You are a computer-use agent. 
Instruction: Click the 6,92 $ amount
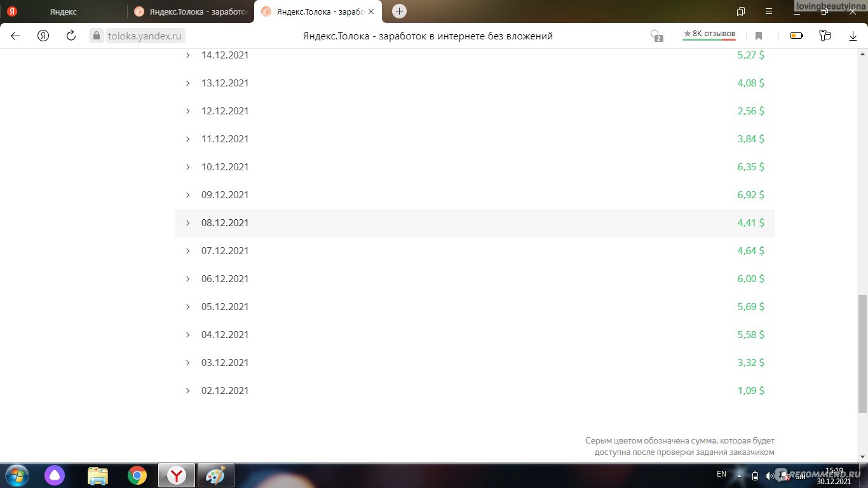[750, 195]
